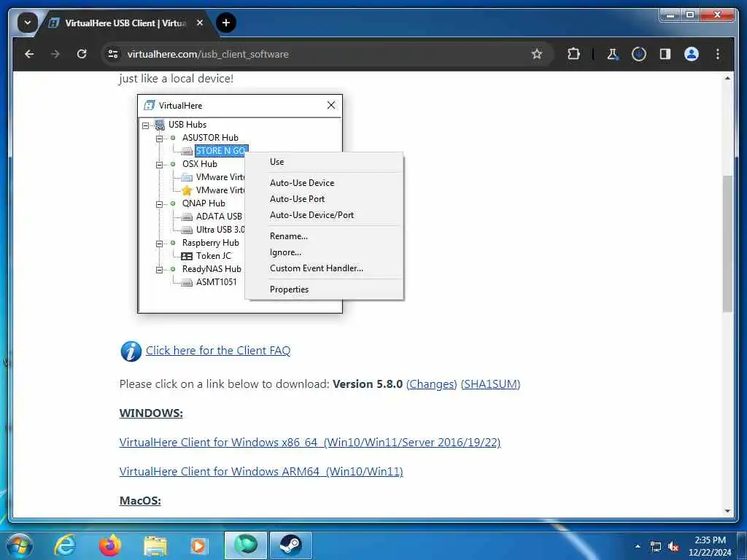Open Windows Explorer folder in taskbar
The image size is (747, 560).
click(155, 547)
